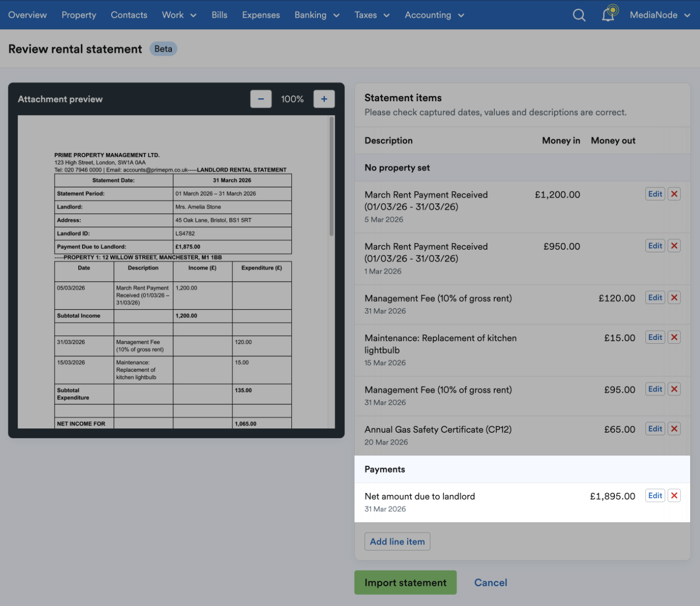Go to Expenses

(261, 15)
